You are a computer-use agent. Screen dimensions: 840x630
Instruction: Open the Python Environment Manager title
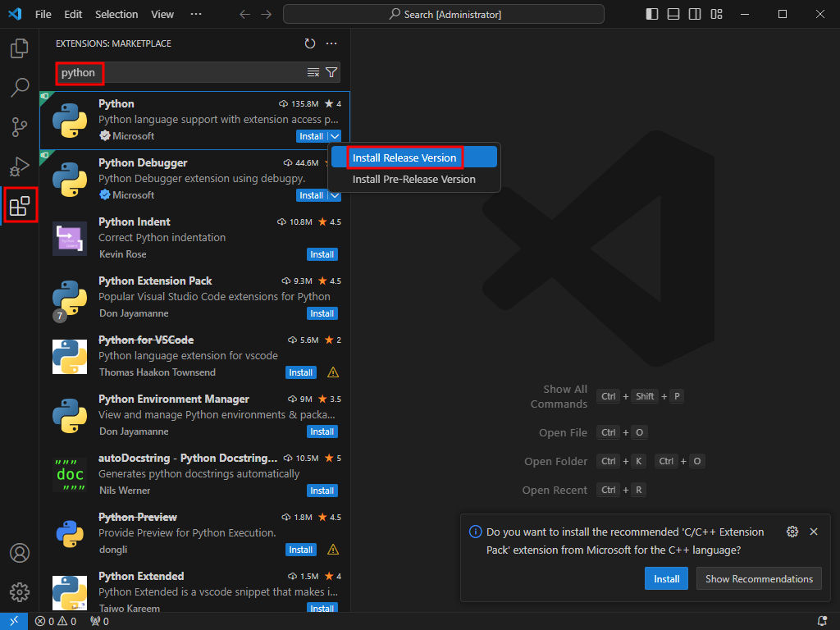point(174,399)
